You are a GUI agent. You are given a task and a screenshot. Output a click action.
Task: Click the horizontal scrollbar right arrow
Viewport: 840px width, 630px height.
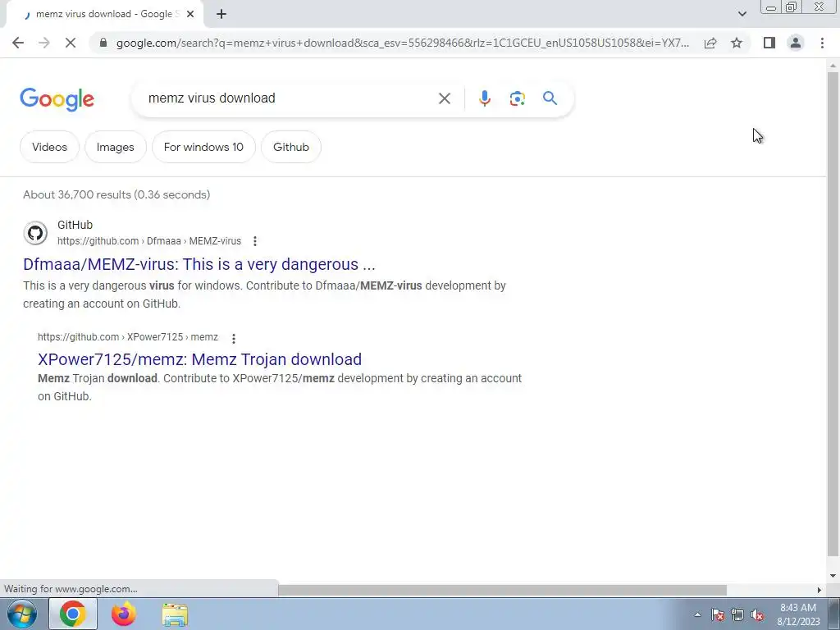(x=819, y=590)
